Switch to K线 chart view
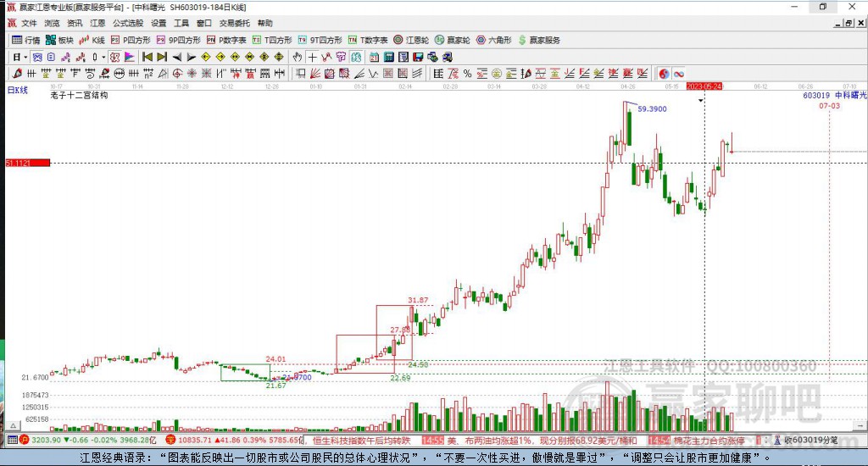Screen dimensions: 868x466 (92, 40)
